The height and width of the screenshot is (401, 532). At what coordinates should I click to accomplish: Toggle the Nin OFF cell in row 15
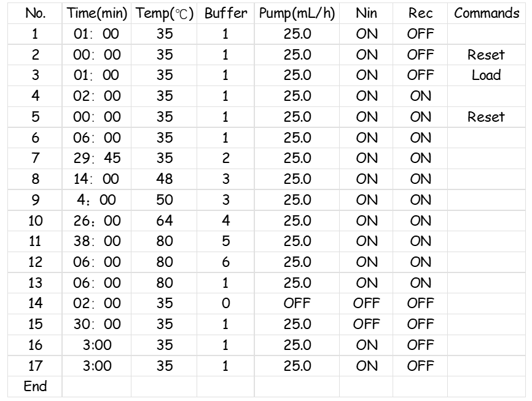coord(367,324)
